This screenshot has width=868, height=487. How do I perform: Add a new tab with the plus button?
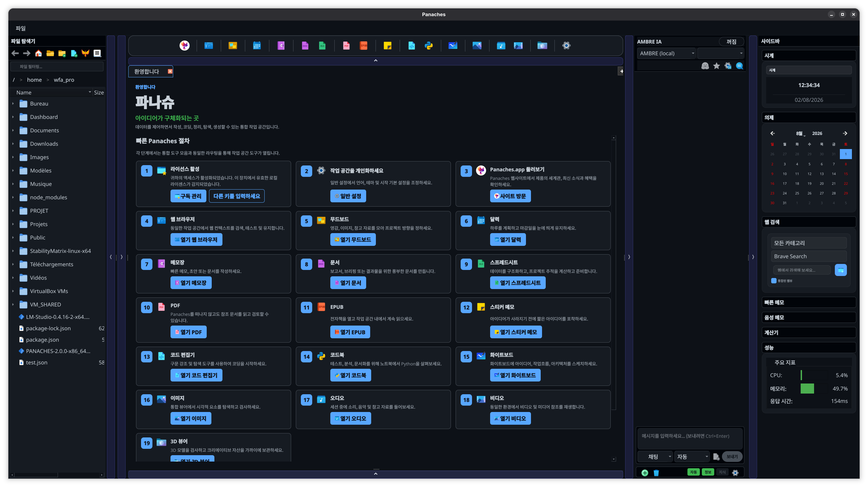click(621, 71)
